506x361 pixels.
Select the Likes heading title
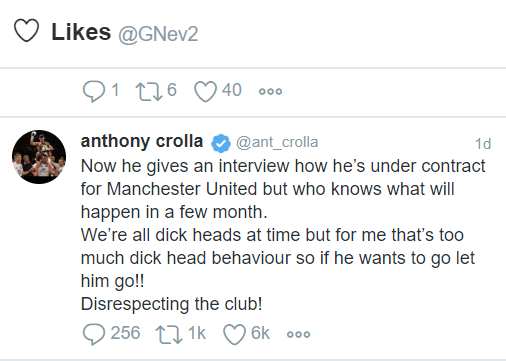click(81, 32)
